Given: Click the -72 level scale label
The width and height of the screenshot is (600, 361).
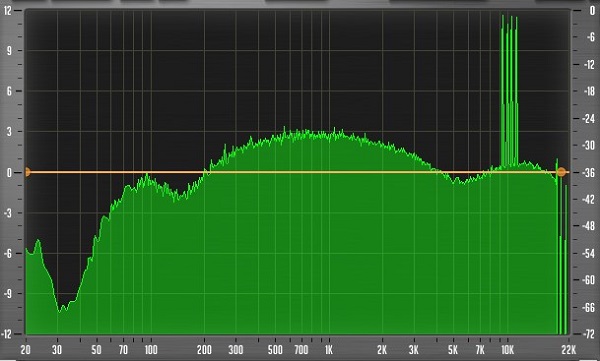Looking at the screenshot, I should pyautogui.click(x=589, y=334).
